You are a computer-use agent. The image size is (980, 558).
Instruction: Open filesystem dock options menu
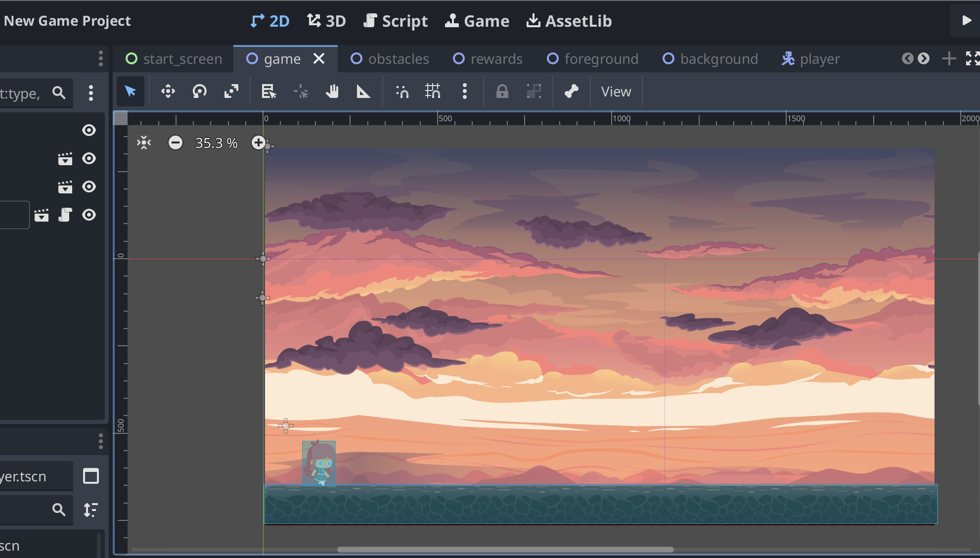pyautogui.click(x=101, y=441)
